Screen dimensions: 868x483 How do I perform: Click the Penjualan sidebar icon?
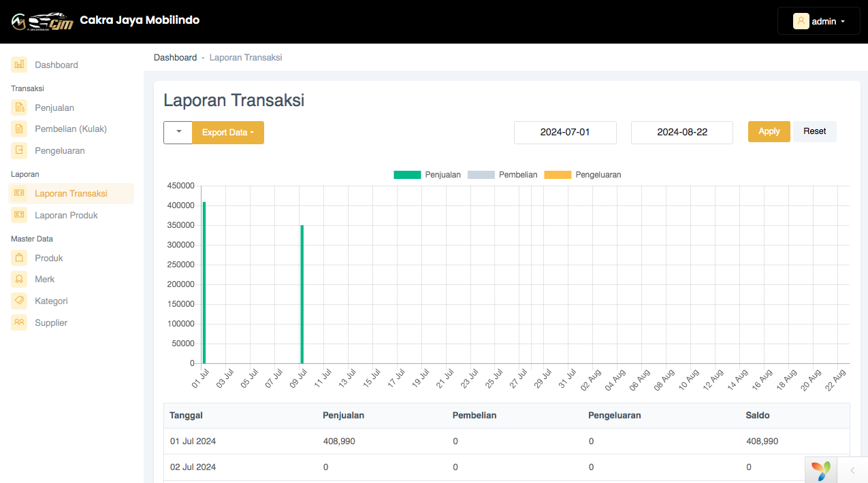pos(19,107)
